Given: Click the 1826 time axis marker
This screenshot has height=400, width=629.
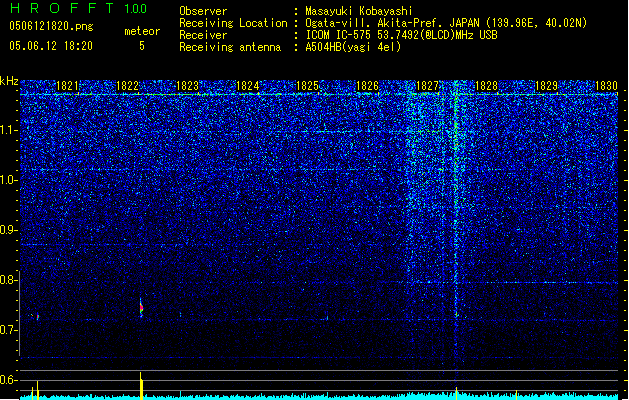Looking at the screenshot, I should [367, 86].
